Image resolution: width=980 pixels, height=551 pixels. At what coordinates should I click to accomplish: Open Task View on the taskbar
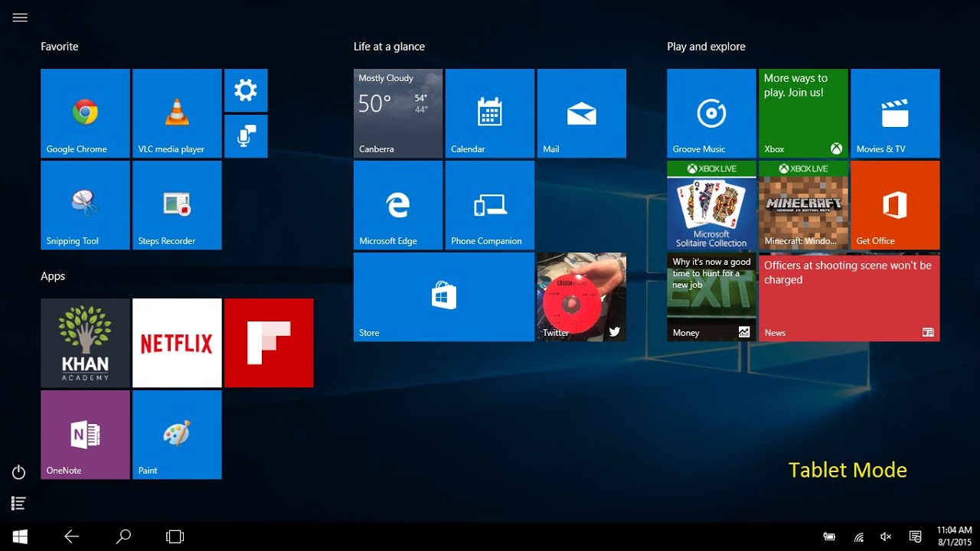point(175,537)
